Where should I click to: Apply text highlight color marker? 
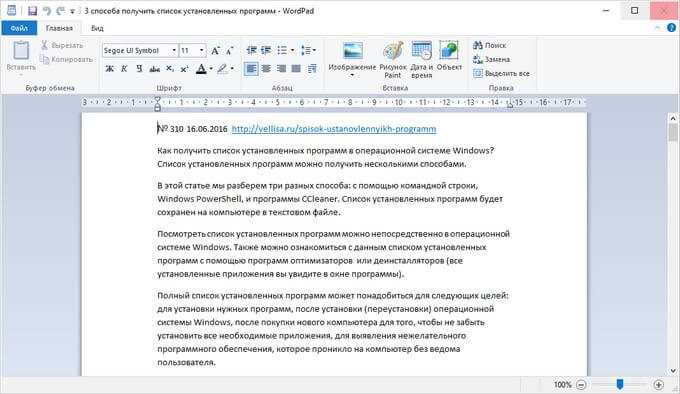[x=222, y=68]
